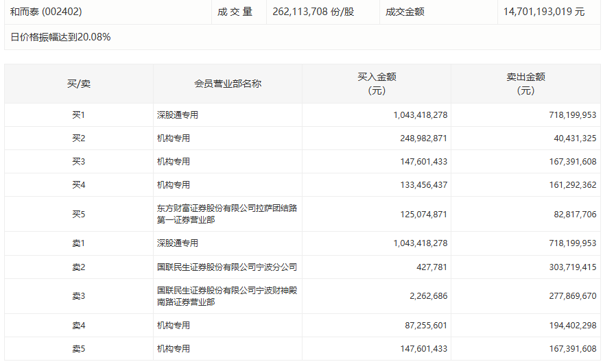Image resolution: width=603 pixels, height=364 pixels.
Task: Click sell amount 303,719,415
Action: (x=573, y=267)
